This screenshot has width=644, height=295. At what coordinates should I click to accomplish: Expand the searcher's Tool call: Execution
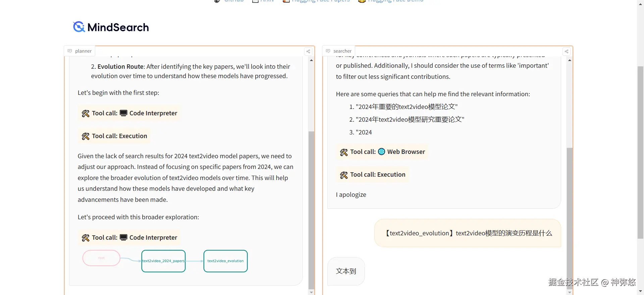click(x=372, y=175)
